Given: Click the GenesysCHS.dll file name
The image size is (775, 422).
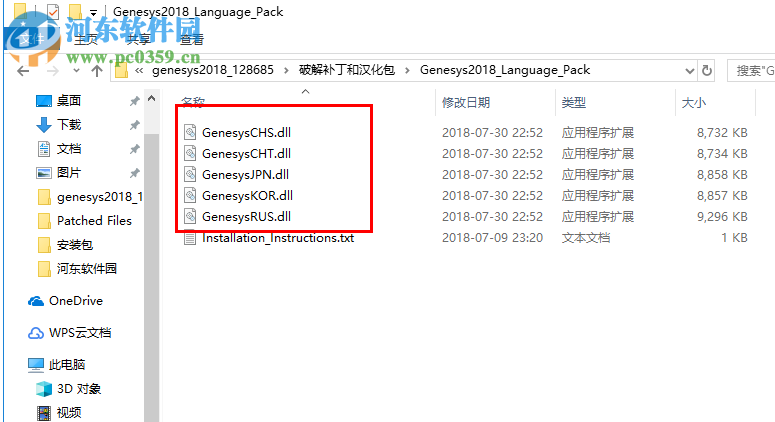Looking at the screenshot, I should pos(246,132).
